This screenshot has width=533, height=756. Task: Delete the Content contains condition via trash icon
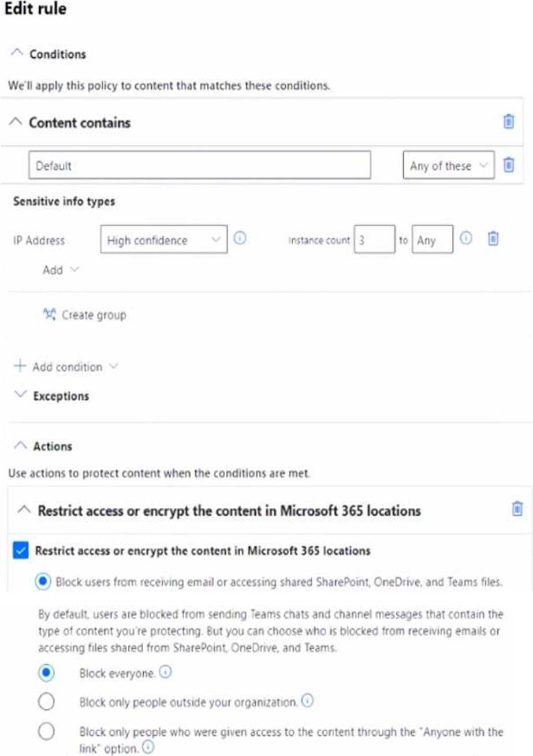[509, 122]
